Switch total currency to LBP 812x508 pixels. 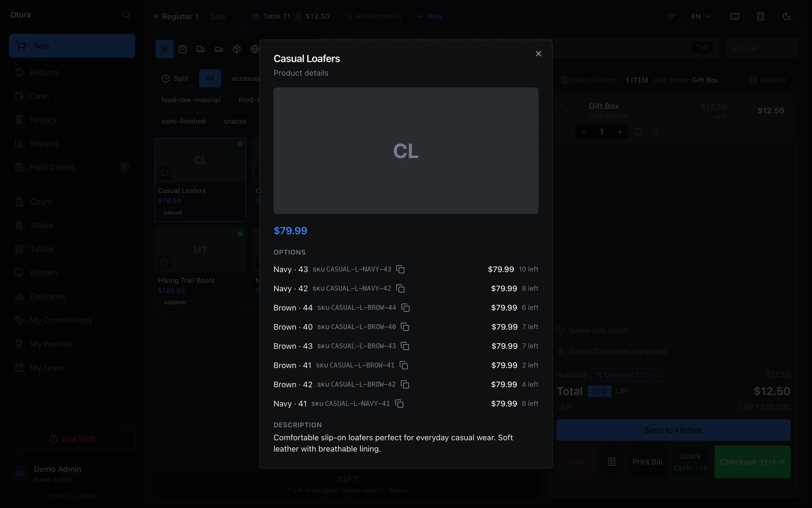622,391
